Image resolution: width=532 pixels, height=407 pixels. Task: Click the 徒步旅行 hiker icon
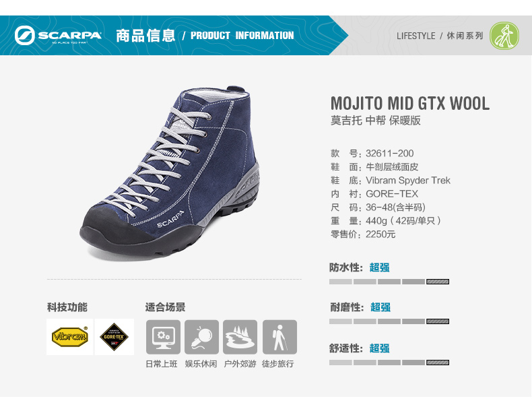point(279,337)
